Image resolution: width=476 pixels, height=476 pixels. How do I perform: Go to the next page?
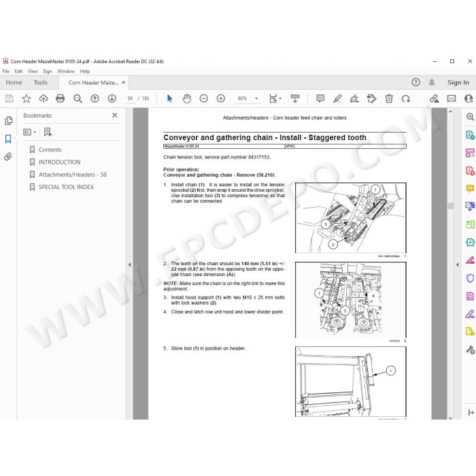click(x=112, y=99)
